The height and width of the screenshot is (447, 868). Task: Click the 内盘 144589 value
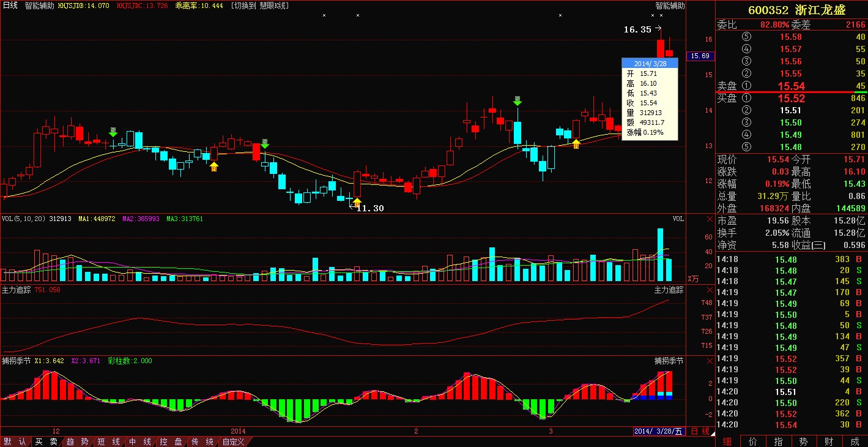pos(850,208)
